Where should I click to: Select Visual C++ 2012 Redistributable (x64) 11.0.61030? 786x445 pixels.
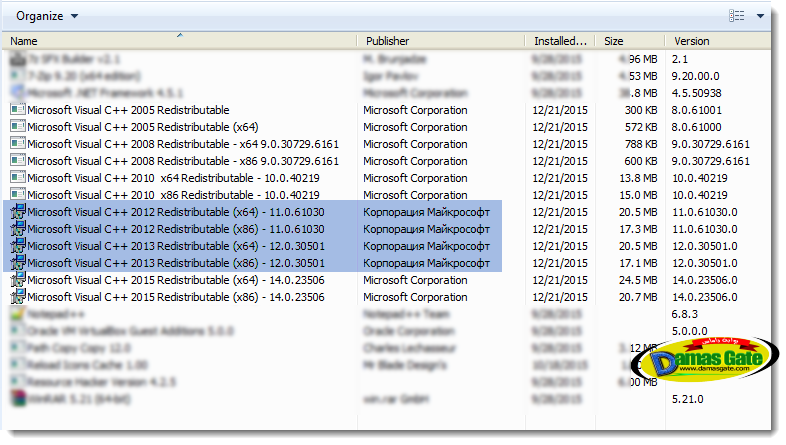176,212
